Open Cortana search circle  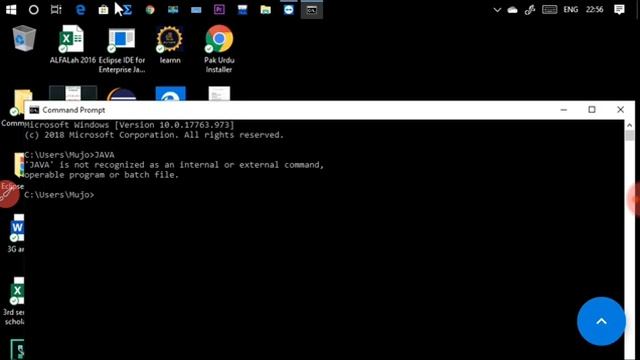pyautogui.click(x=33, y=10)
